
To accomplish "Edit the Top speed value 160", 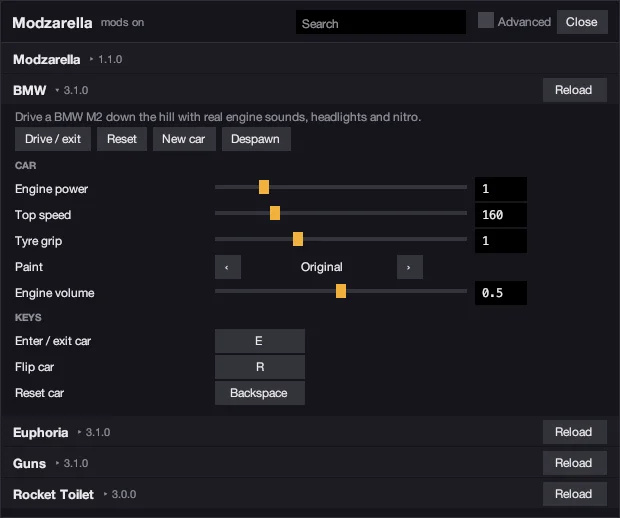I will [x=501, y=215].
